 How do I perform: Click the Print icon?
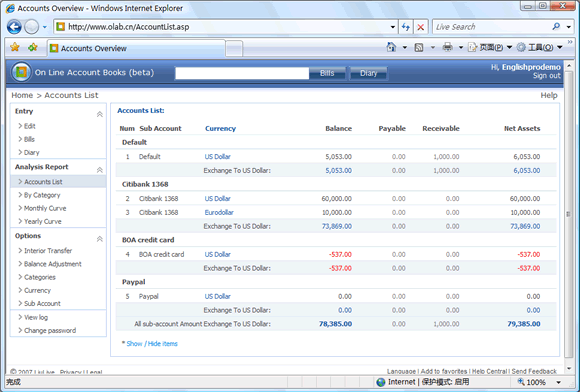[448, 47]
